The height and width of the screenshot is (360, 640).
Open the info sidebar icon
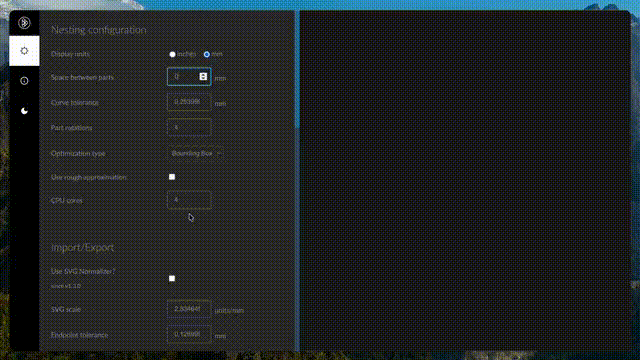[x=24, y=81]
